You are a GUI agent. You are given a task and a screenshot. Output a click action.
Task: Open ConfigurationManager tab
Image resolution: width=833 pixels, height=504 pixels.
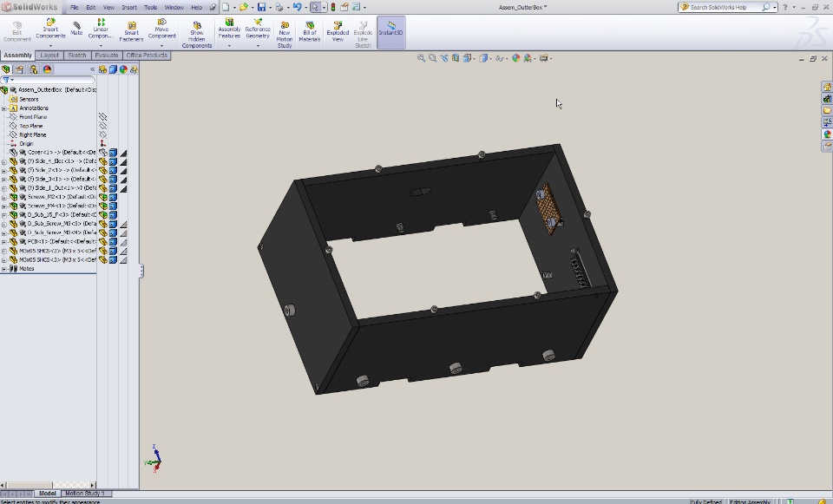click(x=34, y=69)
